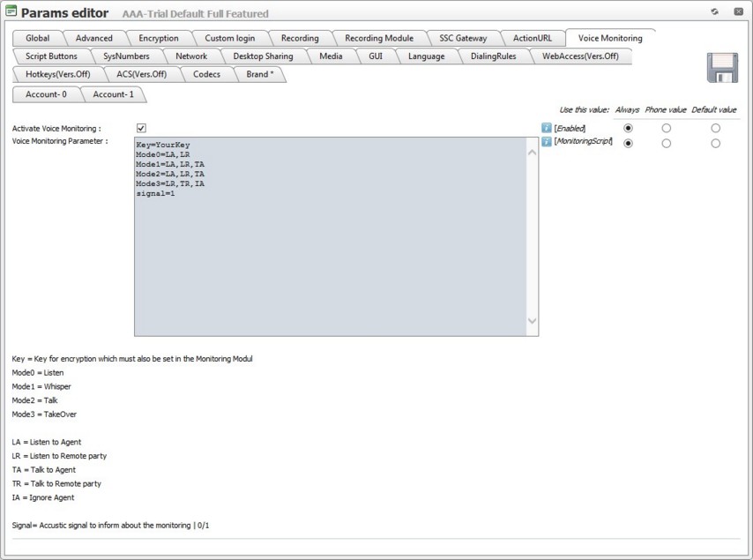The width and height of the screenshot is (753, 560).
Task: Go to the DialingRules tab
Action: click(x=495, y=56)
